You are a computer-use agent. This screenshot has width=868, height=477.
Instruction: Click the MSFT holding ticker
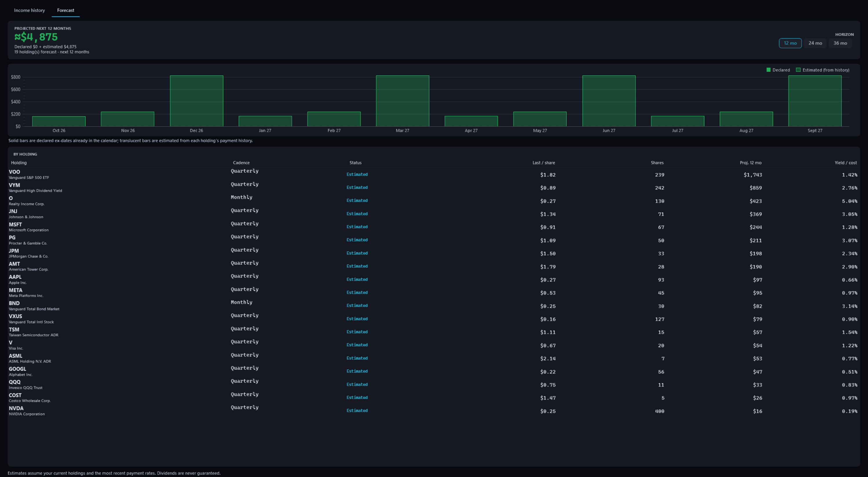[15, 225]
